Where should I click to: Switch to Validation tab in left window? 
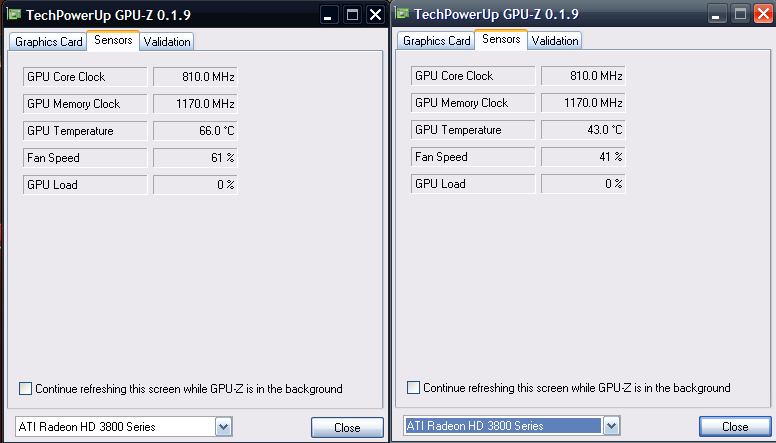(x=167, y=42)
